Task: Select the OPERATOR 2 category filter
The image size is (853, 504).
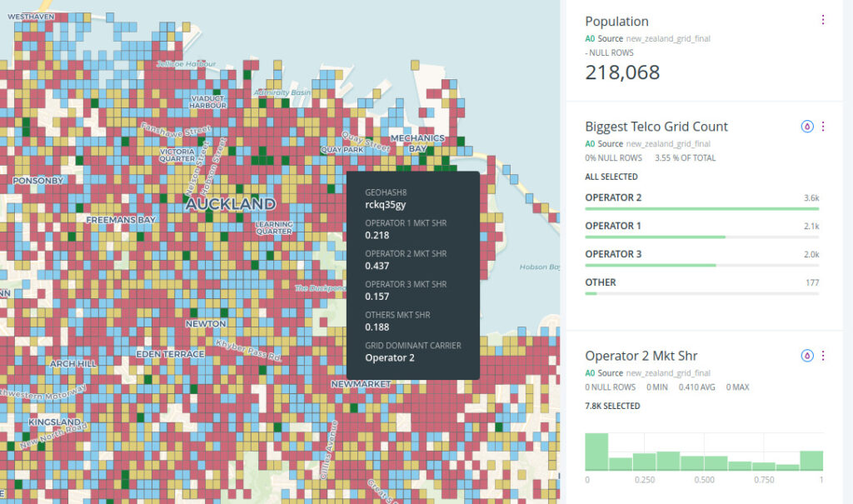Action: [x=614, y=197]
